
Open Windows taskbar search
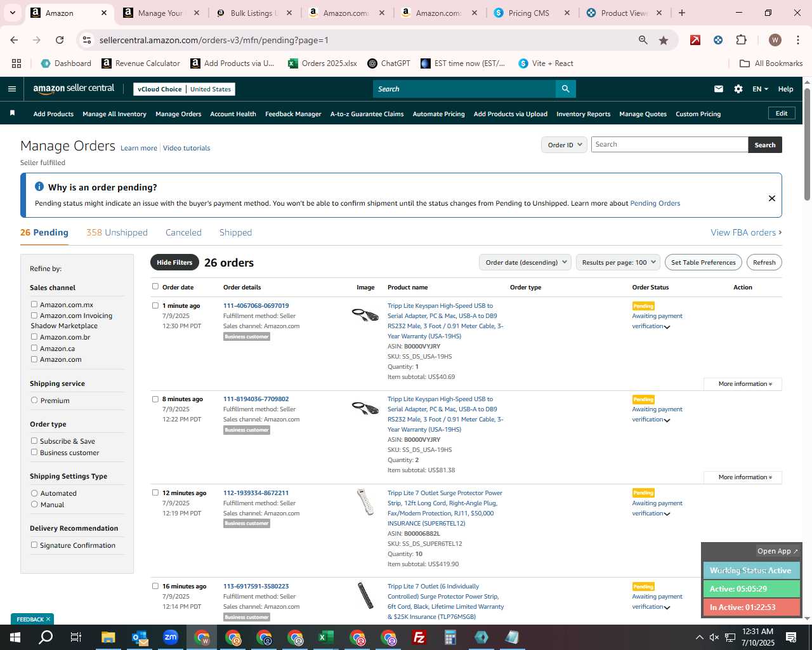pyautogui.click(x=46, y=637)
